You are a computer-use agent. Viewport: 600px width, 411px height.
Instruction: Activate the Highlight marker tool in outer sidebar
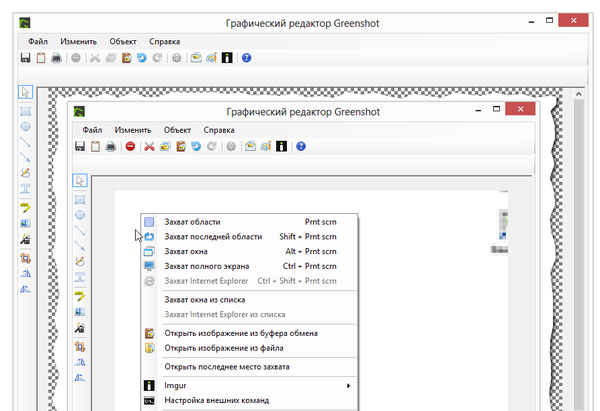coord(25,208)
